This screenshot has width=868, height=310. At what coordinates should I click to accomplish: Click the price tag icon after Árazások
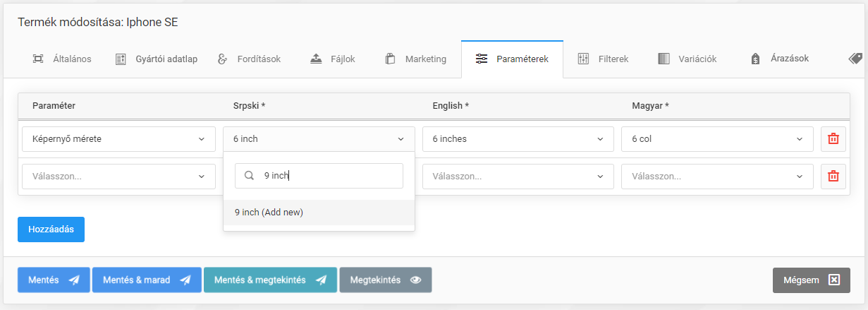(x=855, y=59)
